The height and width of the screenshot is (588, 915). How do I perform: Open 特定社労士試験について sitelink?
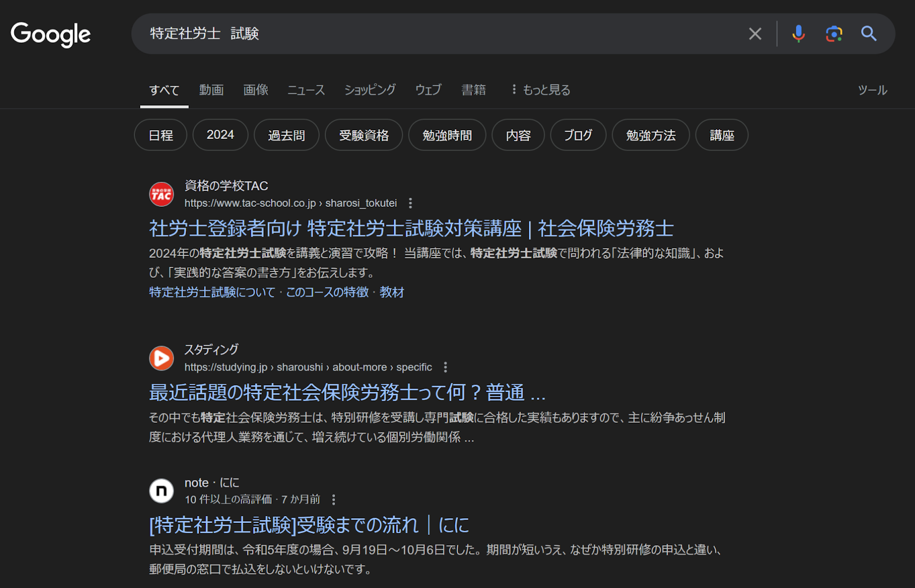(212, 292)
